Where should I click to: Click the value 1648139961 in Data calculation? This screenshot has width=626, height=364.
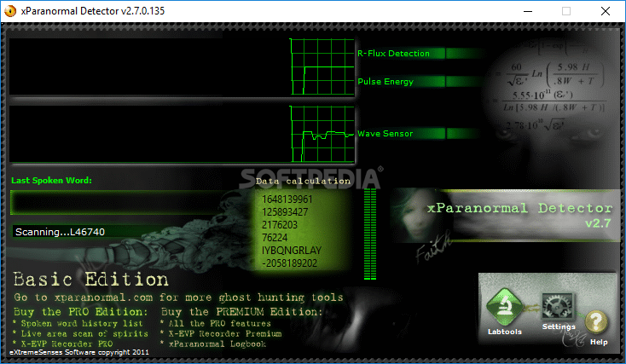click(287, 199)
